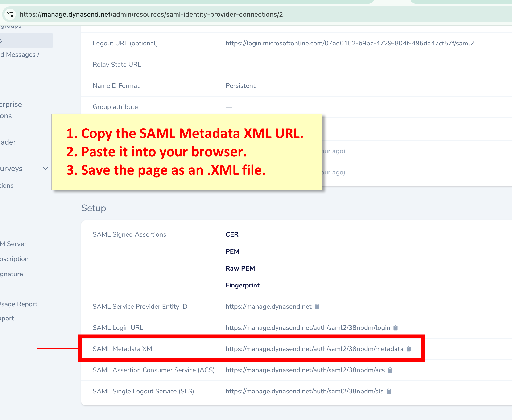
Task: Copy the SAML Assertion Consumer Service URL
Action: tap(390, 370)
